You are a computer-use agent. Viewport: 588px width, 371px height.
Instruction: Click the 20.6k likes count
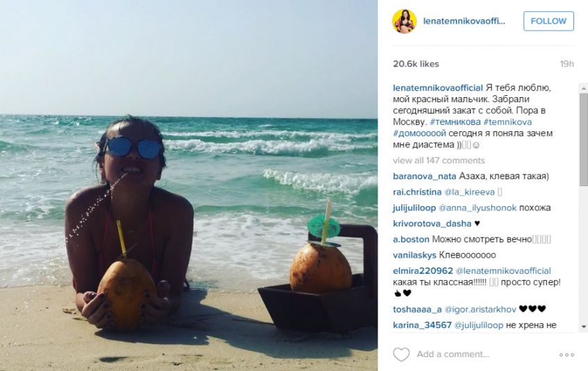click(x=416, y=64)
